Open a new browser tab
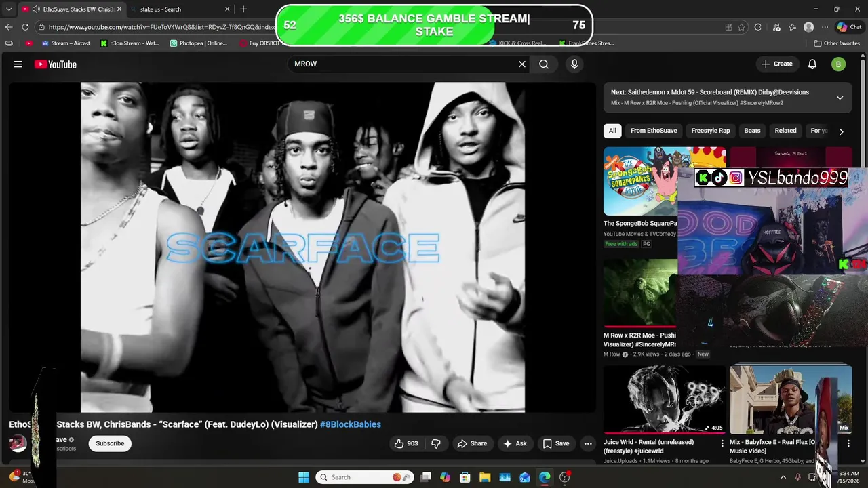This screenshot has height=488, width=868. click(x=243, y=9)
